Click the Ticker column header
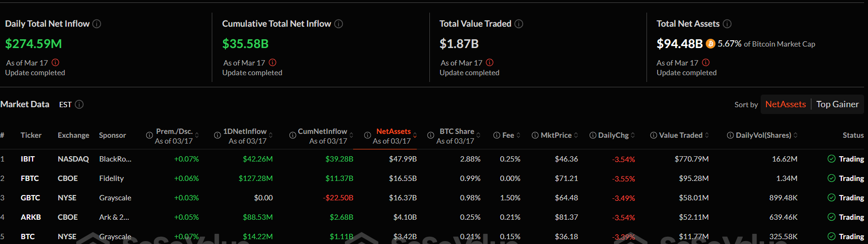 click(31, 135)
